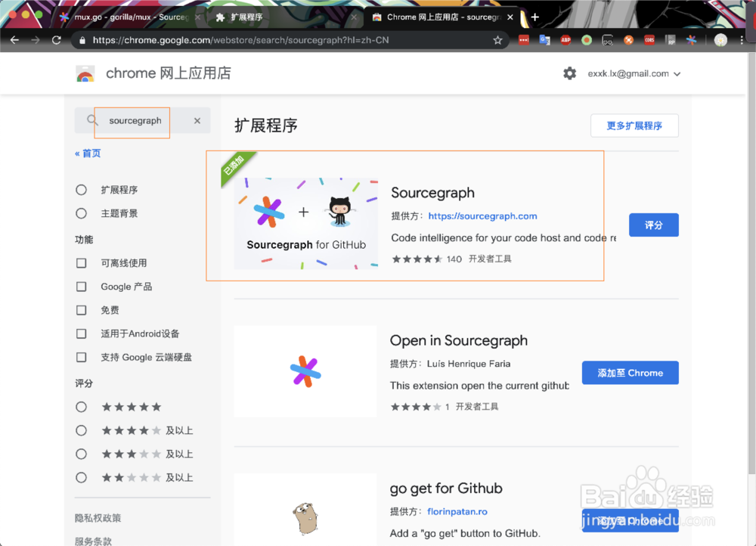Click the Open in Sourcegraph title
This screenshot has height=546, width=756.
[459, 340]
